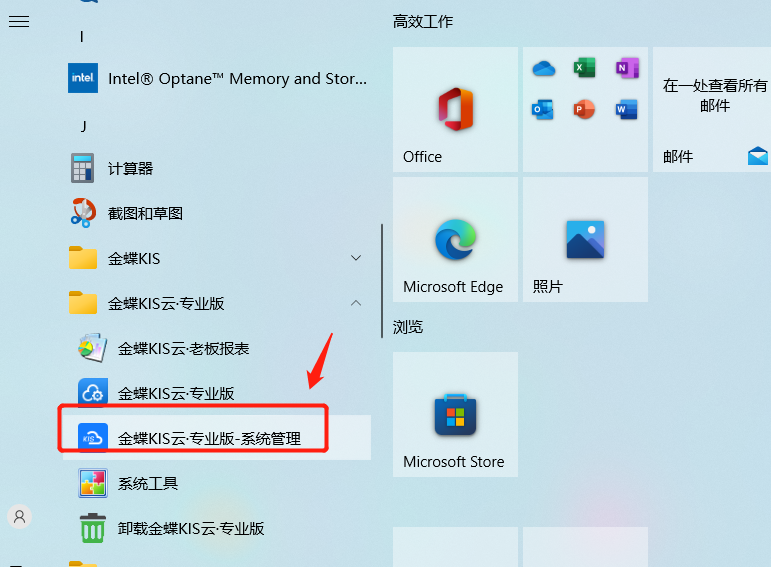This screenshot has height=567, width=771.
Task: Open 截图和草图 snipping tool
Action: tap(217, 213)
